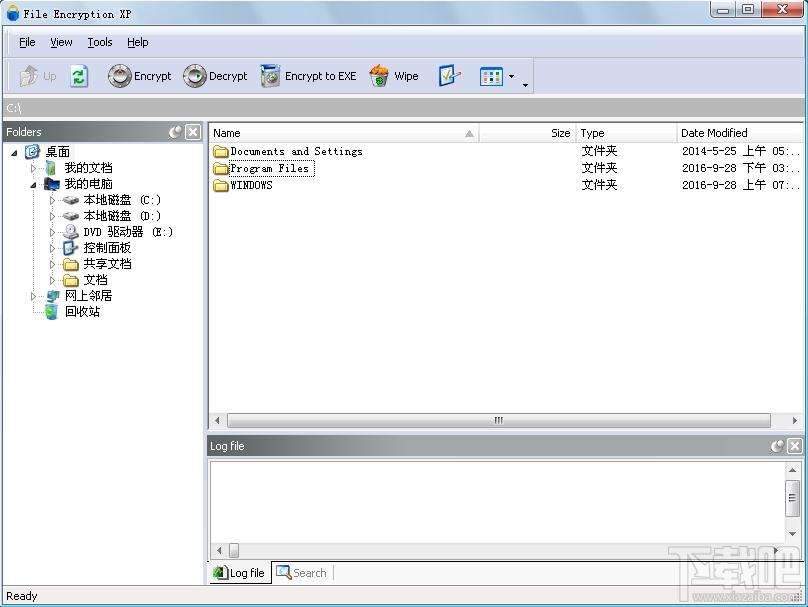This screenshot has height=607, width=808.
Task: Select 本地磁盘 (D:) drive
Action: pos(122,215)
